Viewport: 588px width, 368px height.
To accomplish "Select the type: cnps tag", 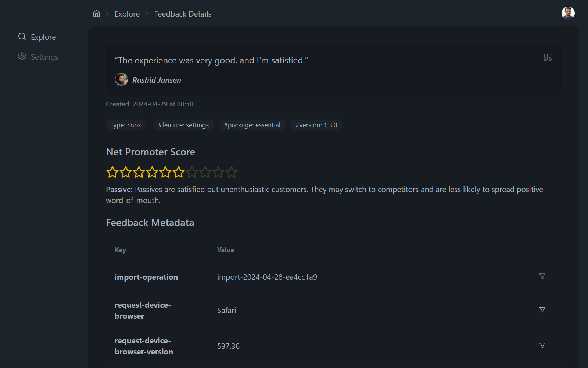I will click(126, 125).
